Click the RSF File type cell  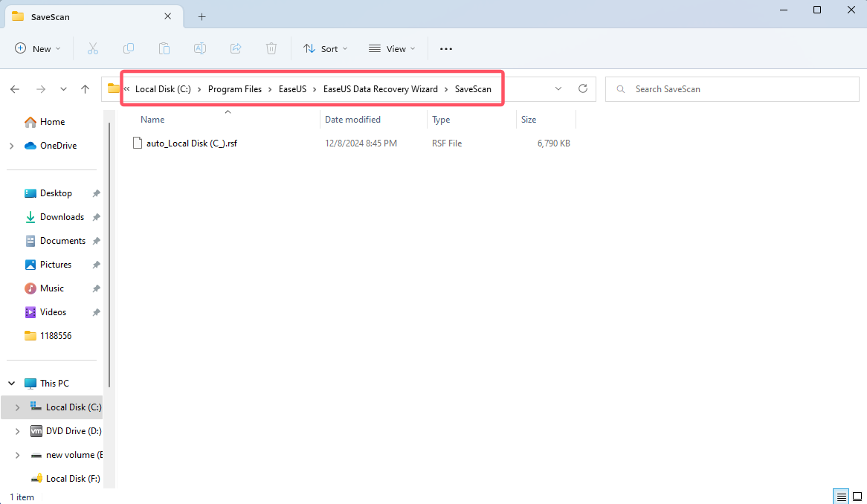[447, 143]
